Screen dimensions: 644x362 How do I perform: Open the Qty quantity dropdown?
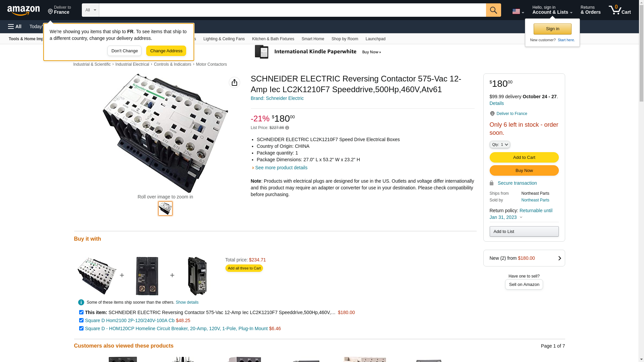coord(500,144)
